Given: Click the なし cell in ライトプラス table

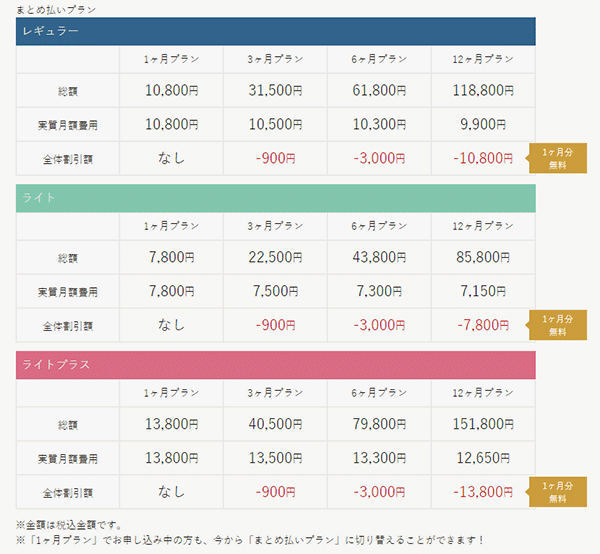Looking at the screenshot, I should [x=171, y=492].
